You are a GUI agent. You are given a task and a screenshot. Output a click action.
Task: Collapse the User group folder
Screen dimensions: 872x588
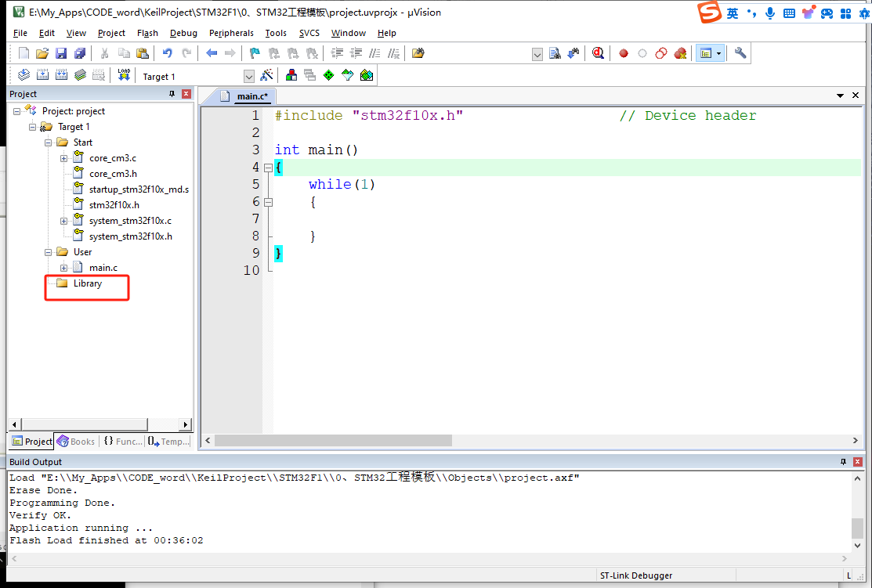(48, 252)
